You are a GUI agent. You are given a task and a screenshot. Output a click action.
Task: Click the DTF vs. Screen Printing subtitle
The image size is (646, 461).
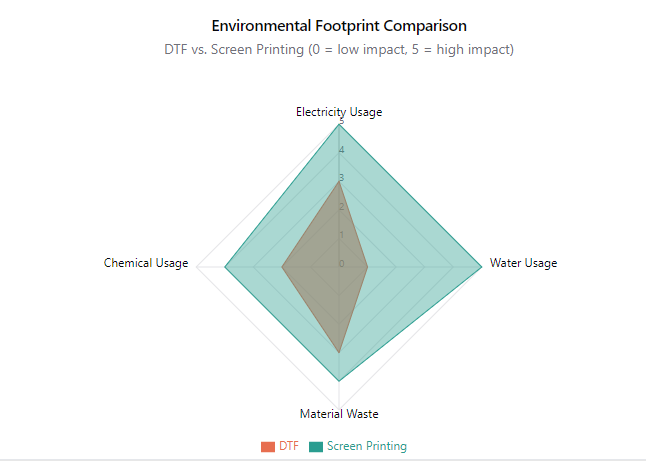click(x=339, y=49)
